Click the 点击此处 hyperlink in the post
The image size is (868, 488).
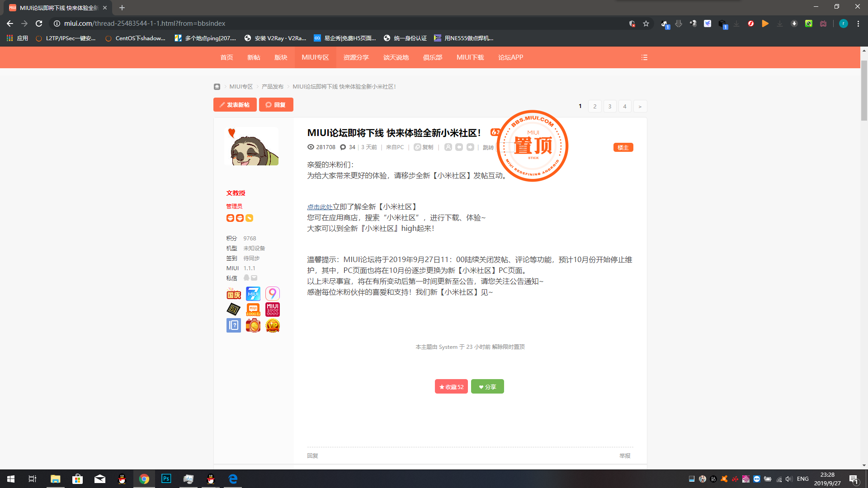pos(320,207)
